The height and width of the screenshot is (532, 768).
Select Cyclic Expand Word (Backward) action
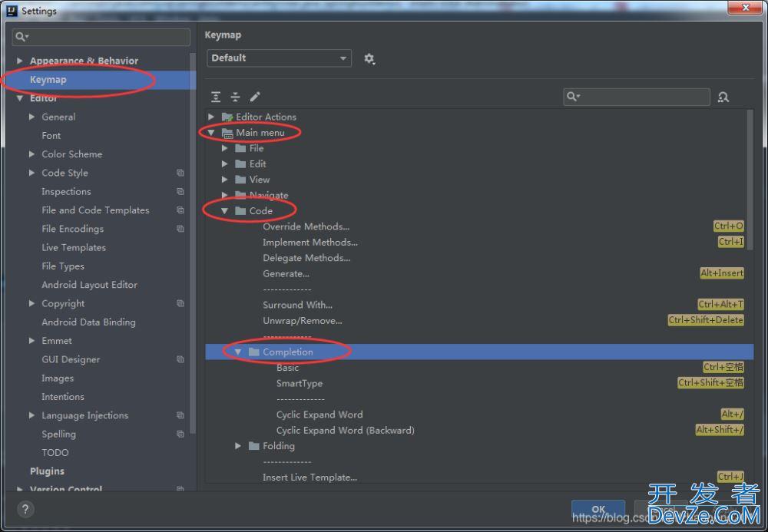pyautogui.click(x=346, y=430)
